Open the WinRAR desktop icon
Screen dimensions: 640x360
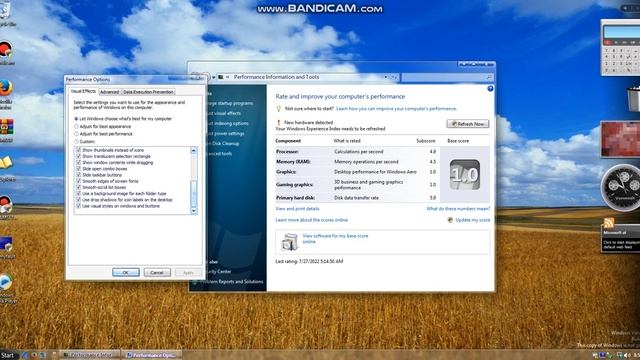[6, 127]
